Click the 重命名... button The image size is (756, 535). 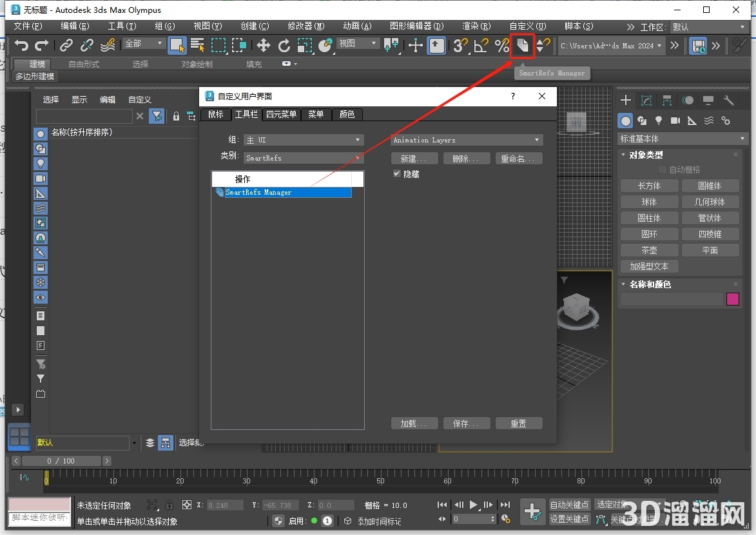pyautogui.click(x=518, y=159)
